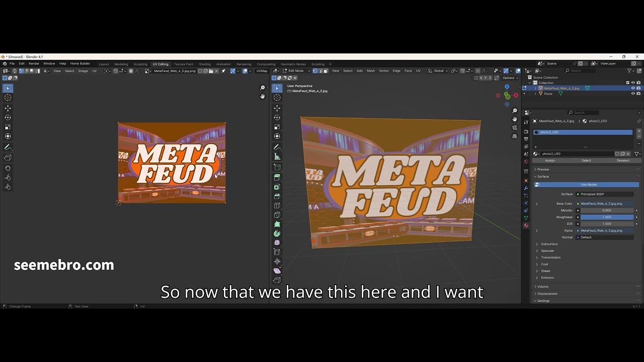Hide the Plane object in viewport
The image size is (644, 362).
pos(633,94)
